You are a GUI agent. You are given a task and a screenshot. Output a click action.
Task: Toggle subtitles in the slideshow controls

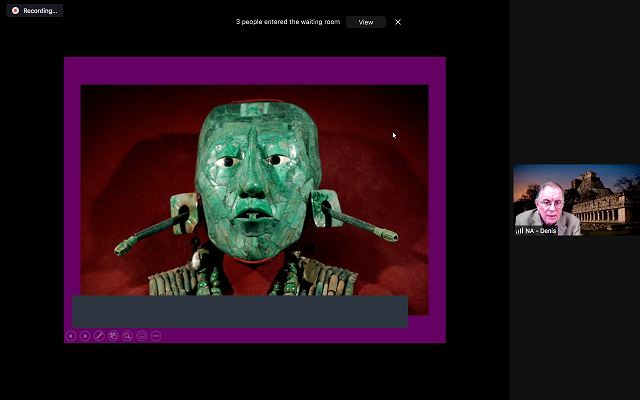[x=142, y=336]
